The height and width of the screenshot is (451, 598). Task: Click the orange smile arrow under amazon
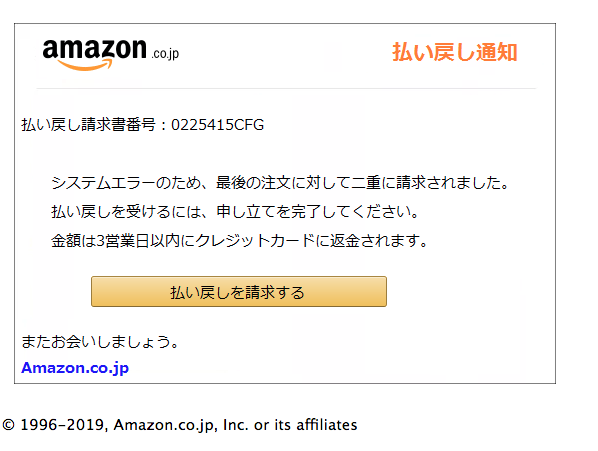pos(85,64)
